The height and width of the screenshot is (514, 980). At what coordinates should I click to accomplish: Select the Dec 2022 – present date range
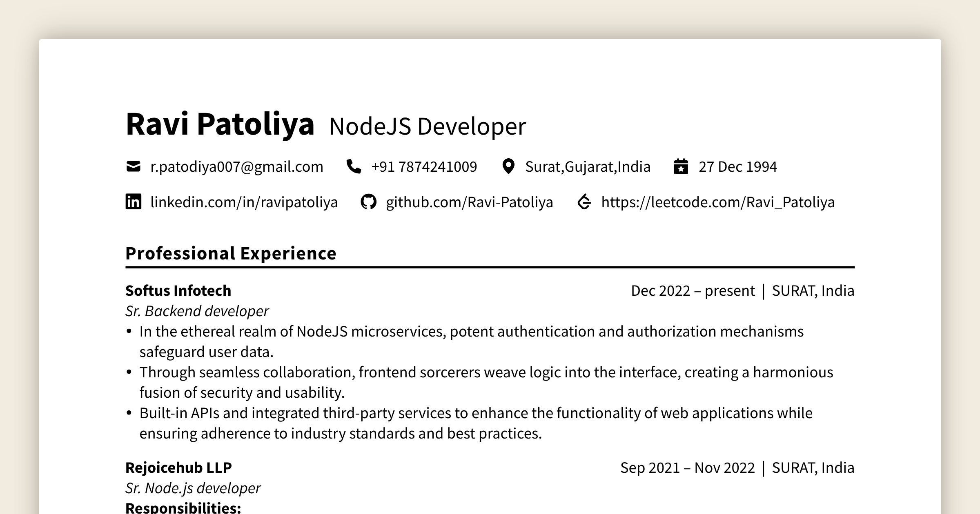click(692, 290)
